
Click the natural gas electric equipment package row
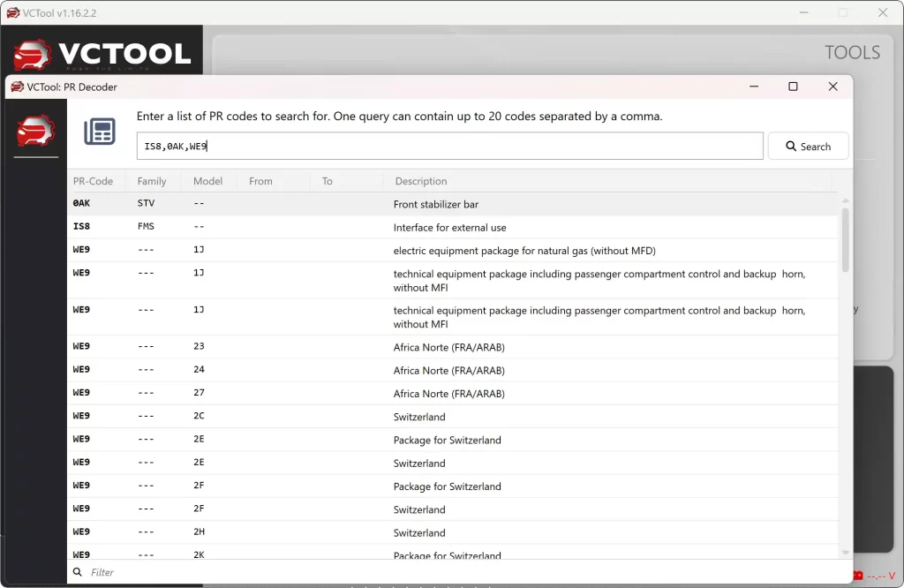(x=453, y=250)
